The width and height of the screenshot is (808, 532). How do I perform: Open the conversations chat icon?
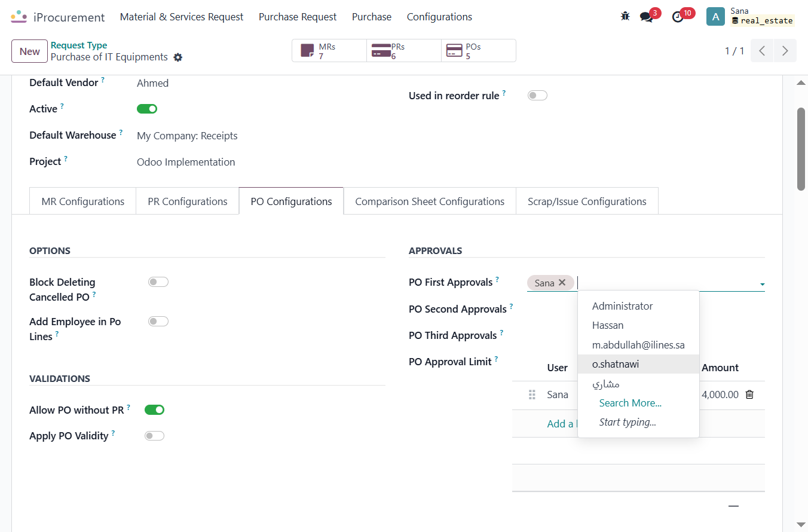[x=647, y=17]
